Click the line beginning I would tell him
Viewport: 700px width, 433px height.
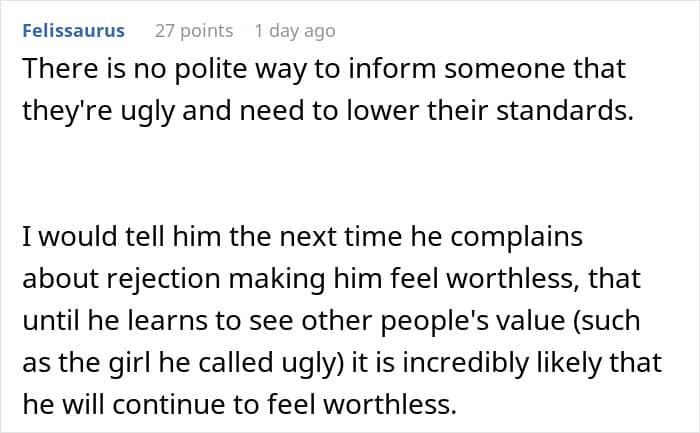(x=303, y=237)
